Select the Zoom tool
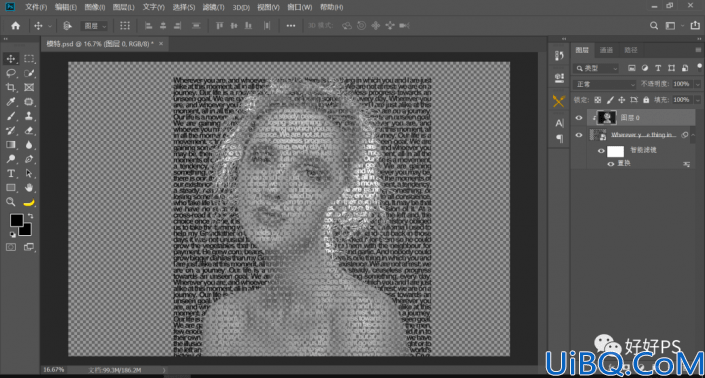Screen dimensions: 705x378 pos(11,202)
